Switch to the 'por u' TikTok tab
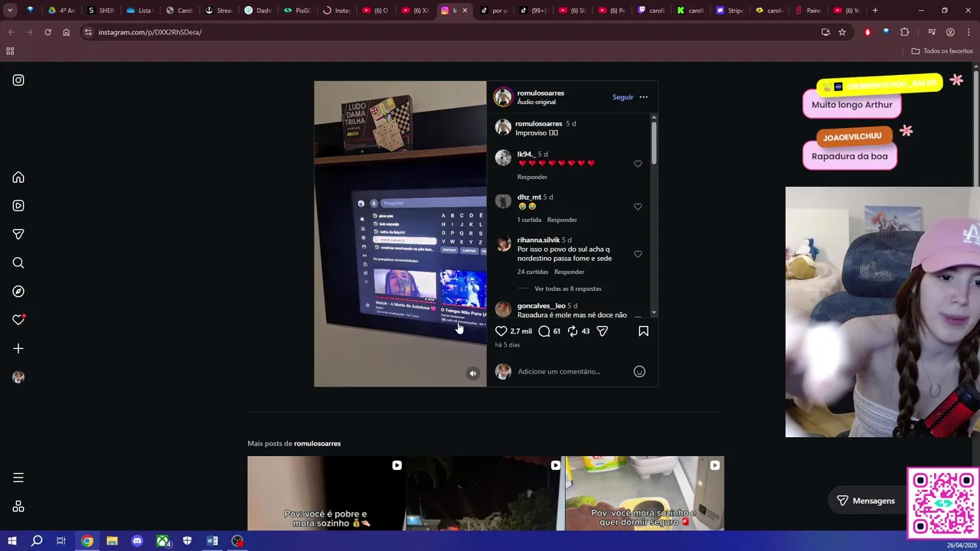This screenshot has height=551, width=980. click(x=493, y=11)
